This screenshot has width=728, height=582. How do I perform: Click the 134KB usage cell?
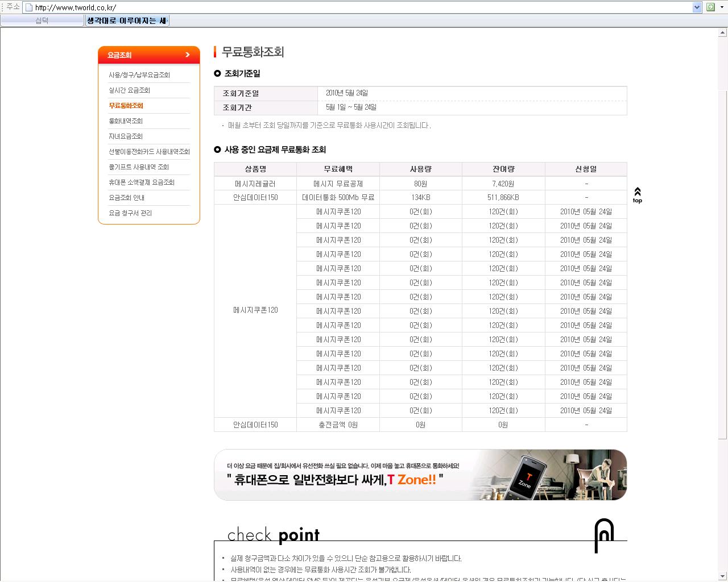tap(421, 197)
